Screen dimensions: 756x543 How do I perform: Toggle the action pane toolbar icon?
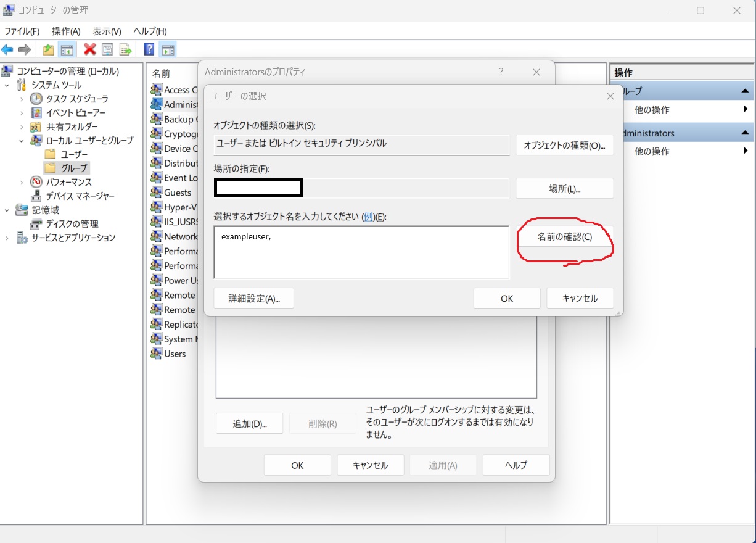(x=168, y=50)
